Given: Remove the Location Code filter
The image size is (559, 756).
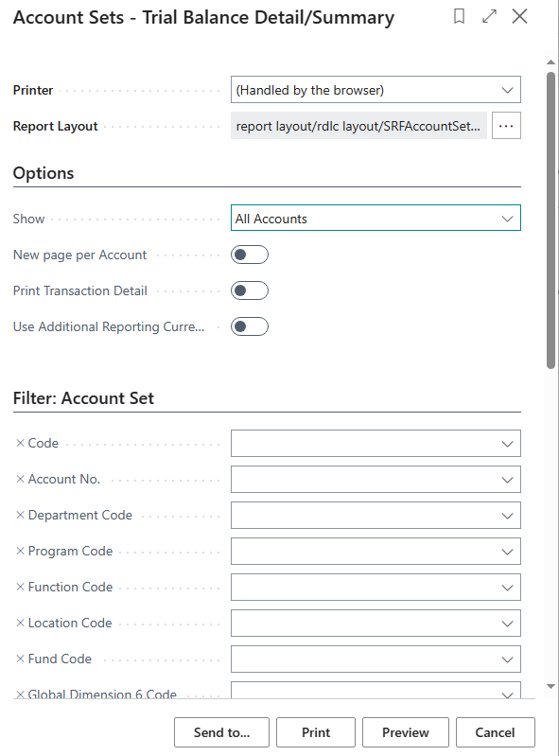Looking at the screenshot, I should pyautogui.click(x=20, y=623).
